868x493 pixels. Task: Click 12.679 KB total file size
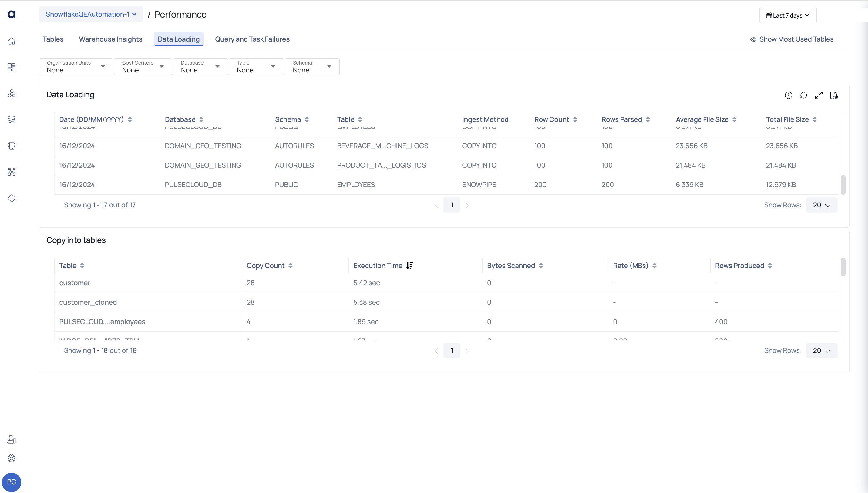[x=781, y=185]
